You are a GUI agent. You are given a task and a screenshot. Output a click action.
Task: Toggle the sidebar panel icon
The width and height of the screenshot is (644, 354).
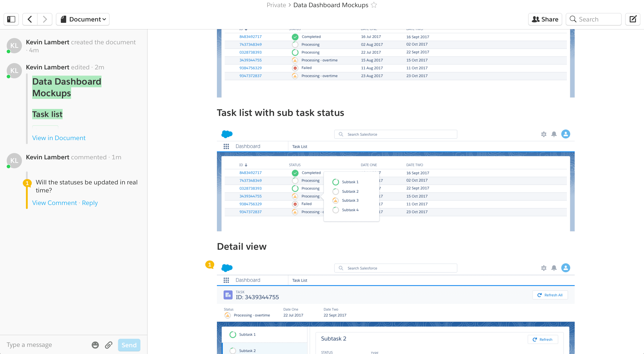pos(11,19)
